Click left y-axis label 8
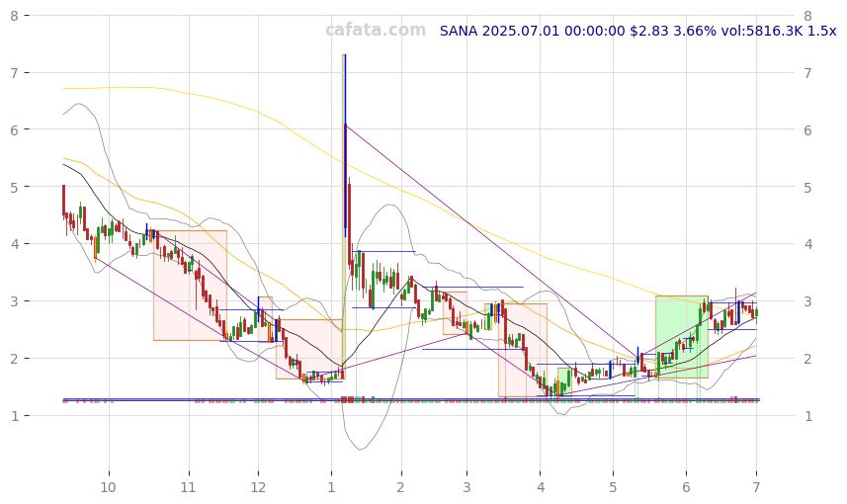 point(14,16)
